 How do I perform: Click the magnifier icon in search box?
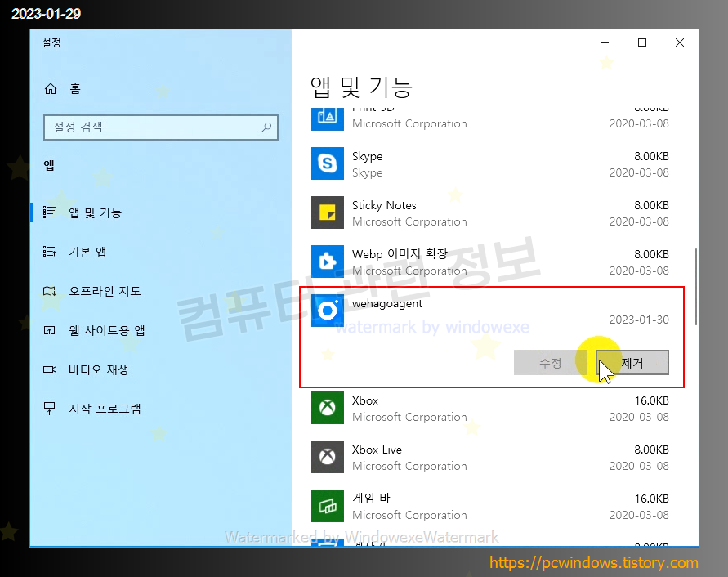(266, 127)
